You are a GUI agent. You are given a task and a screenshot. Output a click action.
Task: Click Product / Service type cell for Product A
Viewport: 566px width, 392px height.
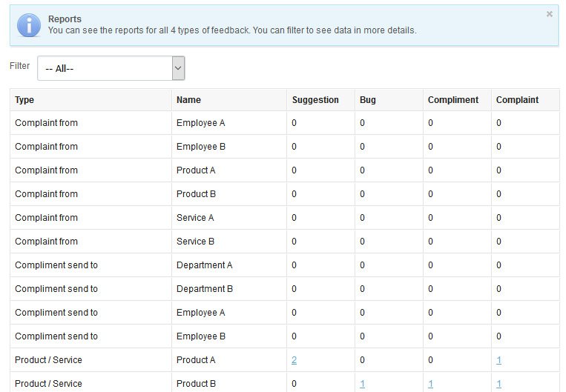[91, 360]
